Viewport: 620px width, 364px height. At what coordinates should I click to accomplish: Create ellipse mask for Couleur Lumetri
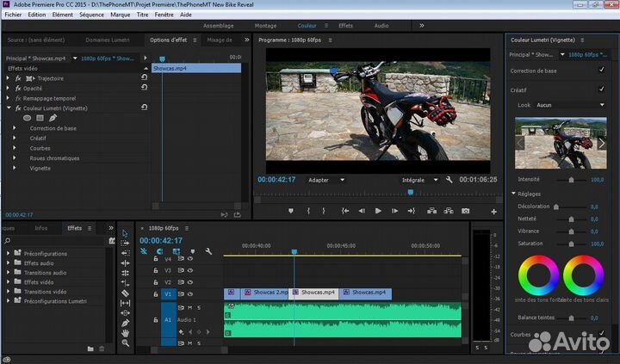(x=27, y=118)
